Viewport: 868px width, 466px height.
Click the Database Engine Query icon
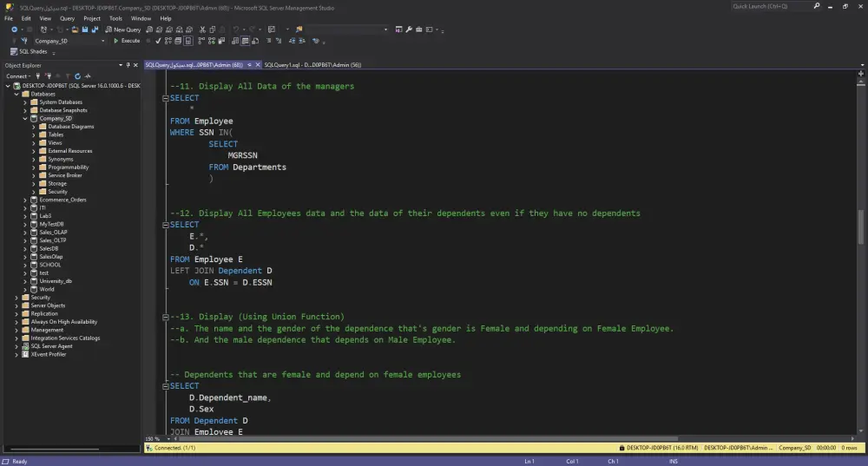pyautogui.click(x=149, y=30)
